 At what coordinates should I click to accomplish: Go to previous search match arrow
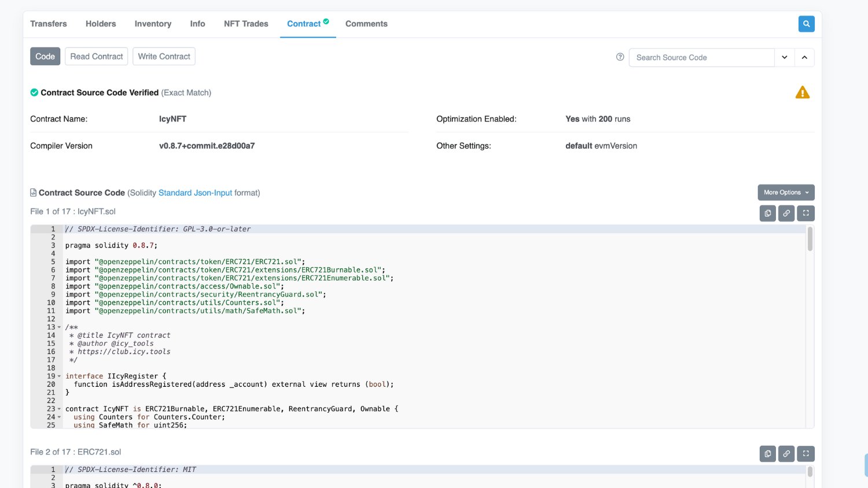coord(804,57)
